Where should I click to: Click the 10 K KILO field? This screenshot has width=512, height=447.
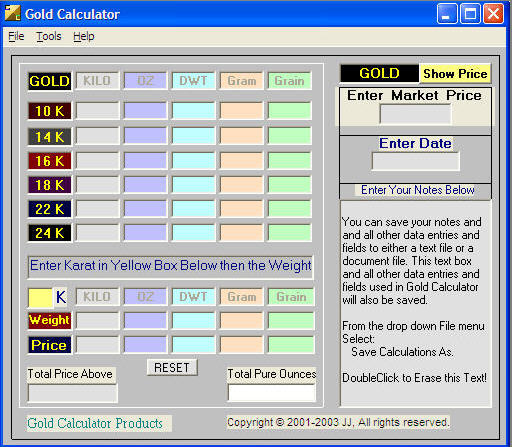coord(97,111)
